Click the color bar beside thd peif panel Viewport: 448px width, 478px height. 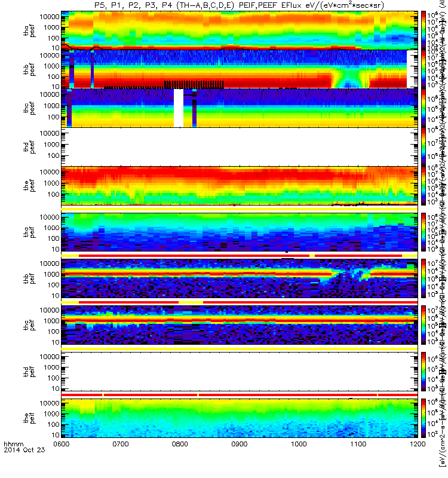424,372
